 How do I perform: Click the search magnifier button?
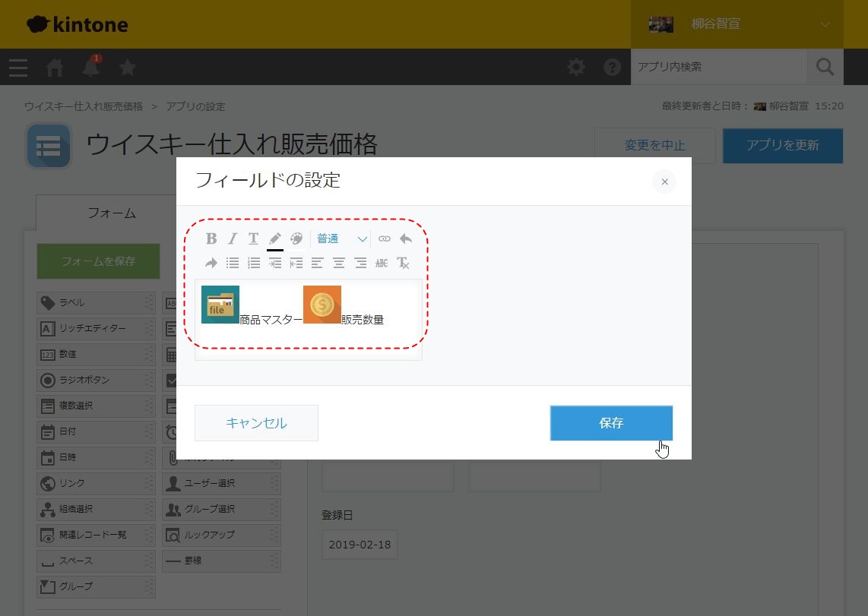825,67
